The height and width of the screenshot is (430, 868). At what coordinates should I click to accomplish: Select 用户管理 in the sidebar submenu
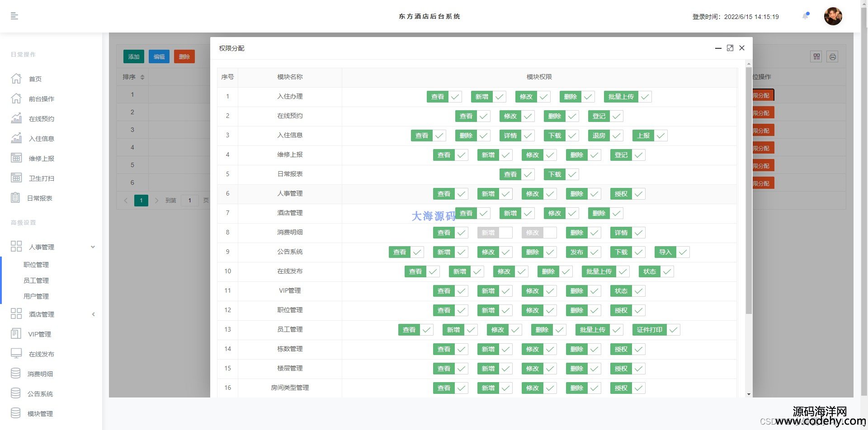coord(36,296)
